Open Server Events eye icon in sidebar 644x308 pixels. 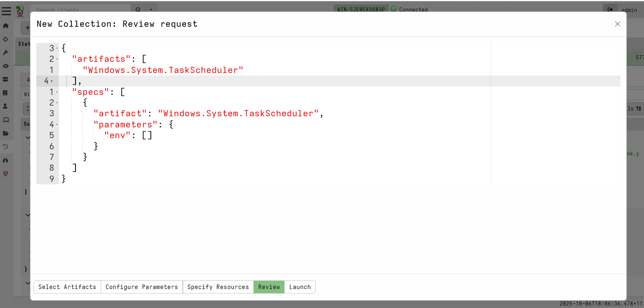[6, 66]
